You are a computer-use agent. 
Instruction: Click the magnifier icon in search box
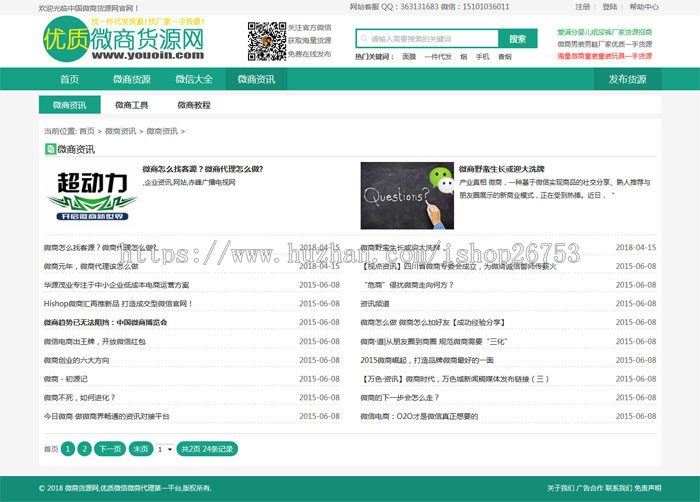364,39
